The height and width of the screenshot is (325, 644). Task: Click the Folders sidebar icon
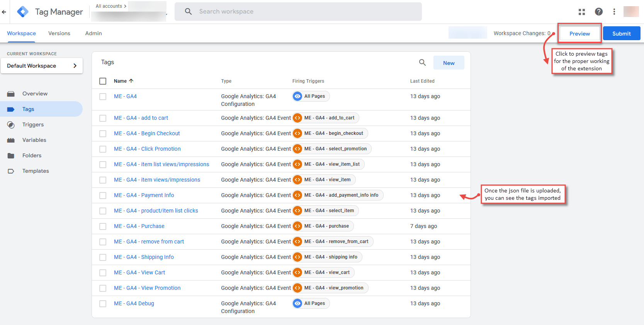pyautogui.click(x=11, y=156)
